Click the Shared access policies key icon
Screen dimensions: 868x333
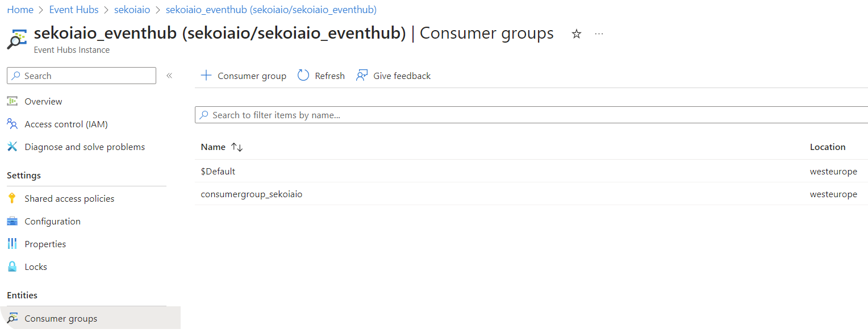coord(12,198)
